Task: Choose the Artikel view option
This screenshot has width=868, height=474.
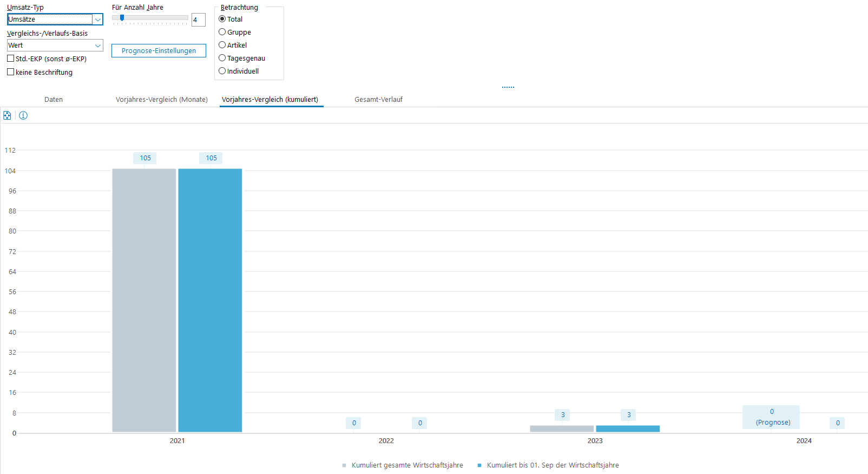Action: click(222, 45)
